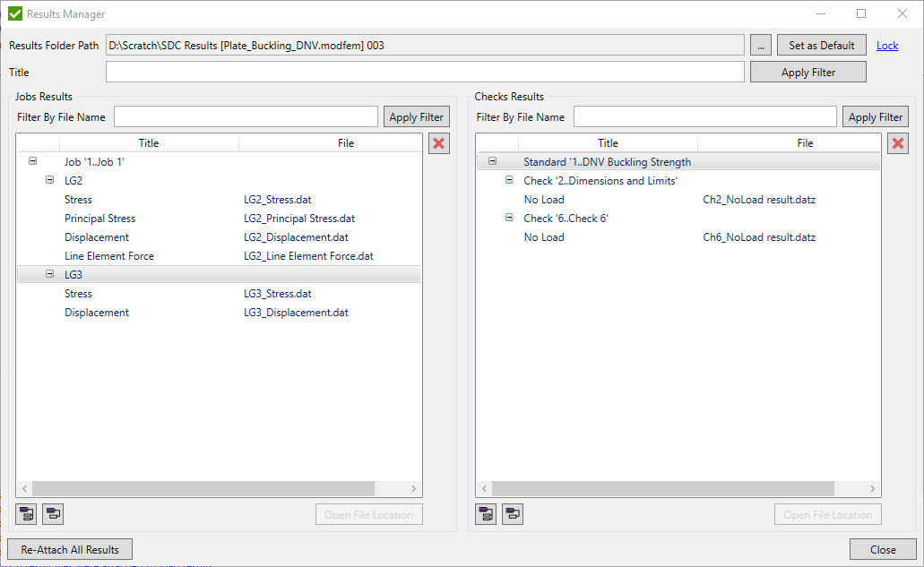Screen dimensions: 924x567
Task: Click the green checkmark Results Manager window icon
Action: (x=14, y=14)
